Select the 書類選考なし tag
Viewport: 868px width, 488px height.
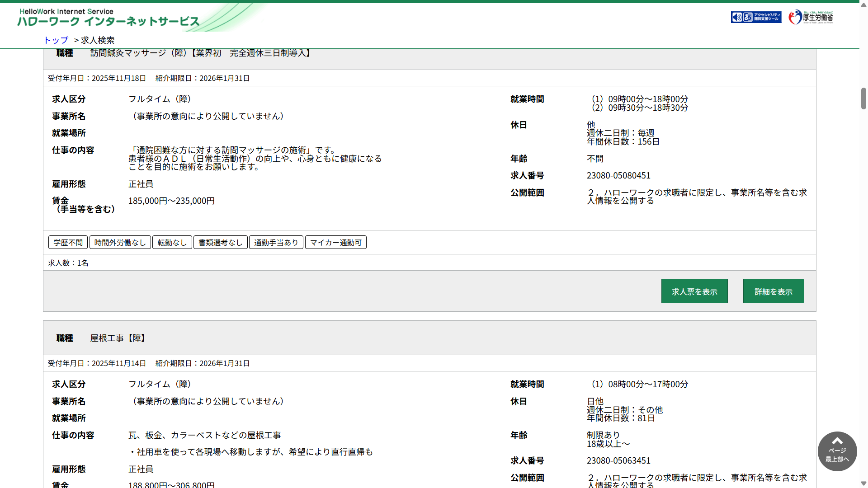220,243
